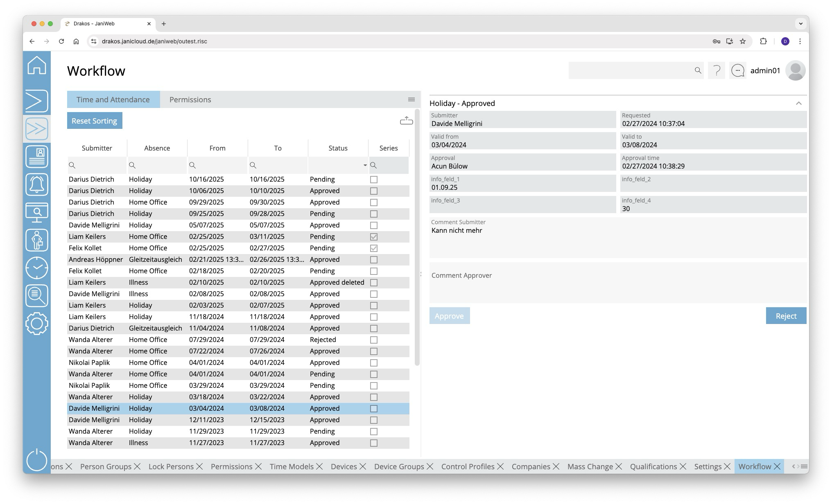Collapse the Holiday - Approved details panel
Screen dimensions: 832x504
click(x=798, y=103)
